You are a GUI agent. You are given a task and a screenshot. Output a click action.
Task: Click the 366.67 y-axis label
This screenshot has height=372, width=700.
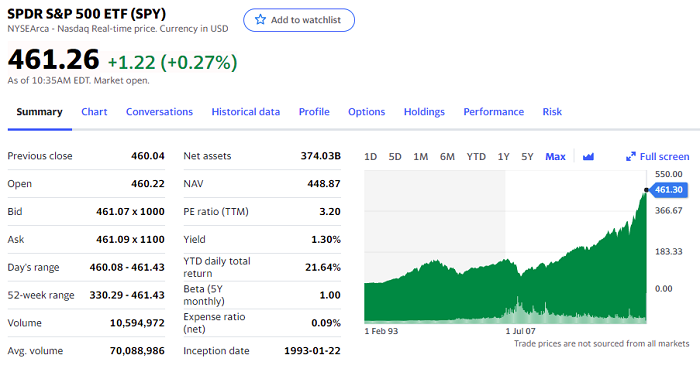(669, 210)
